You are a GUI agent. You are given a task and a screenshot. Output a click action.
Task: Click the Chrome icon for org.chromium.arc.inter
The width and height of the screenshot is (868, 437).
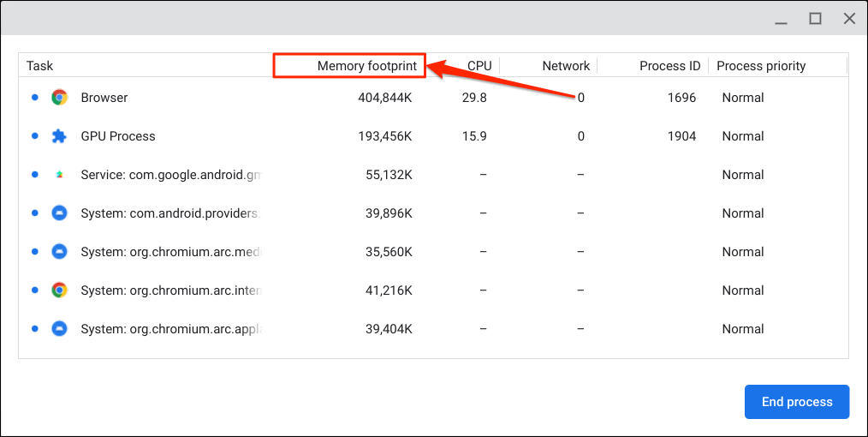coord(59,290)
